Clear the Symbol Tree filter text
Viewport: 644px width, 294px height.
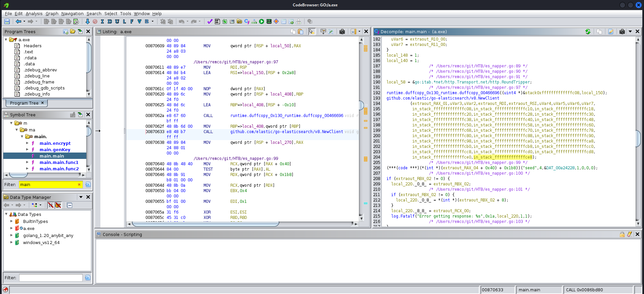(79, 184)
